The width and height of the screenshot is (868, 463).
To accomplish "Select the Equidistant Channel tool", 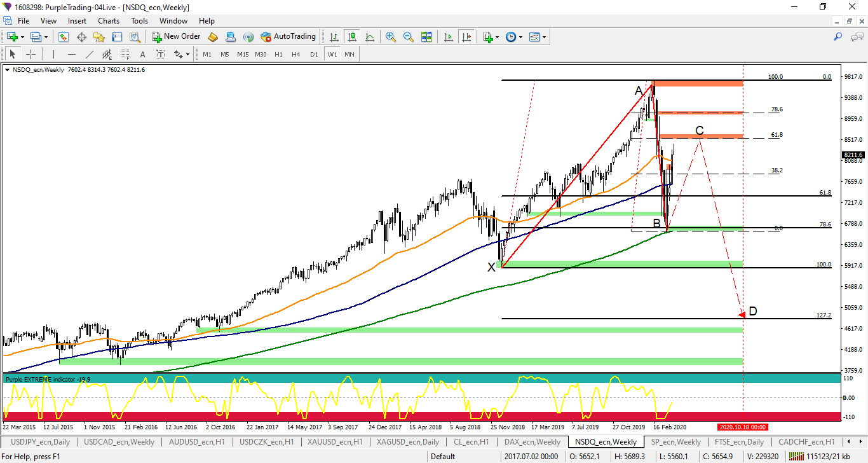I will click(x=107, y=54).
